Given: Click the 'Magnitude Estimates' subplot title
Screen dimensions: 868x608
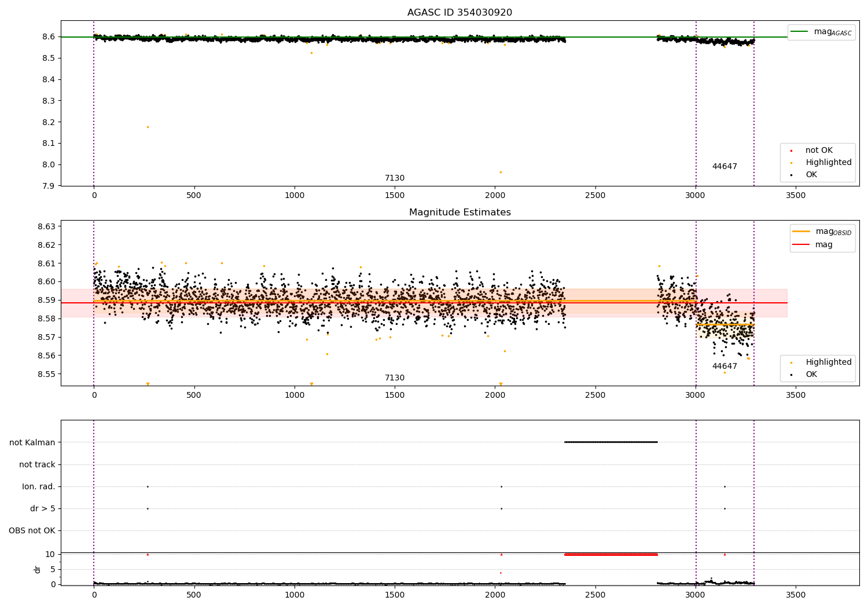Looking at the screenshot, I should (459, 213).
